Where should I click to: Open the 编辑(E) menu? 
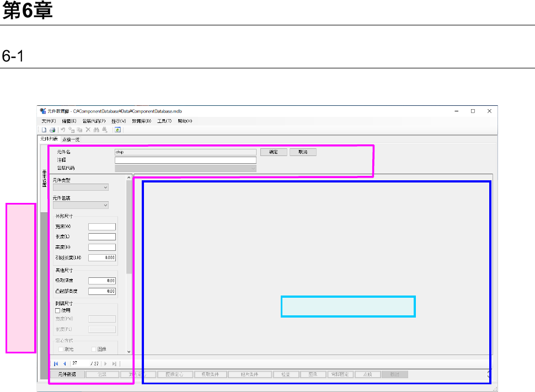pyautogui.click(x=69, y=121)
